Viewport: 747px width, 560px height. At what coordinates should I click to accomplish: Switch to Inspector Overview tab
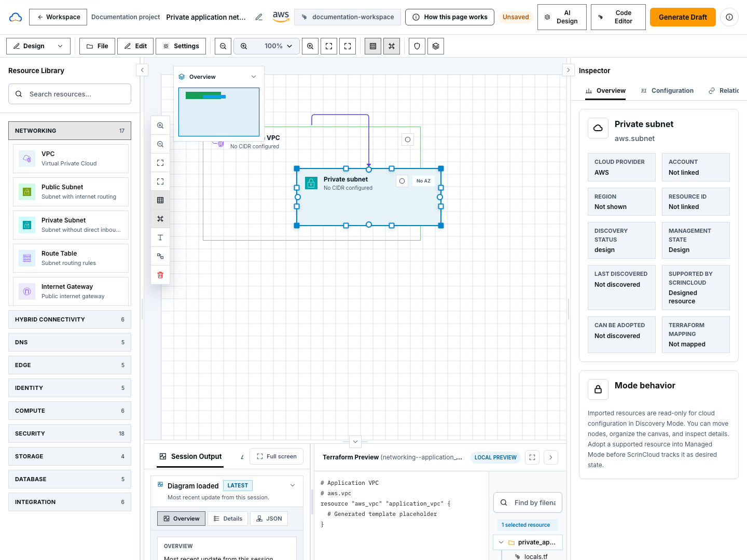605,91
